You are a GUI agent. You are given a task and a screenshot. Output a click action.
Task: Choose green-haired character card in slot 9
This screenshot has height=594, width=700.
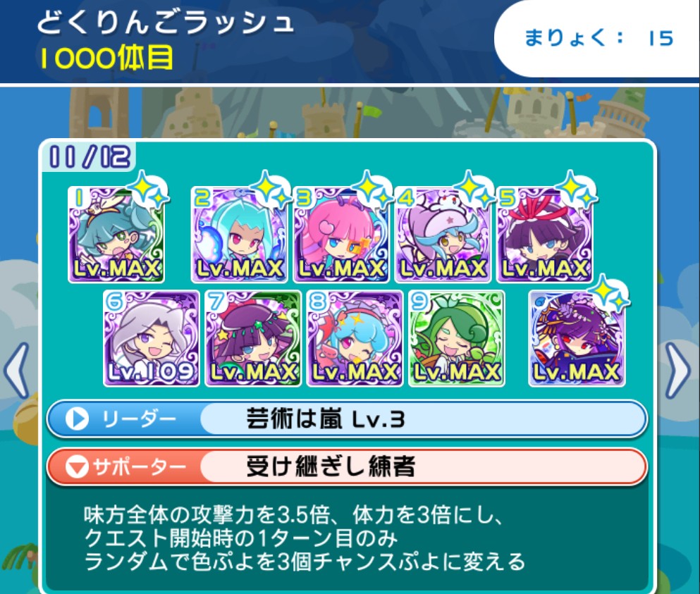457,338
